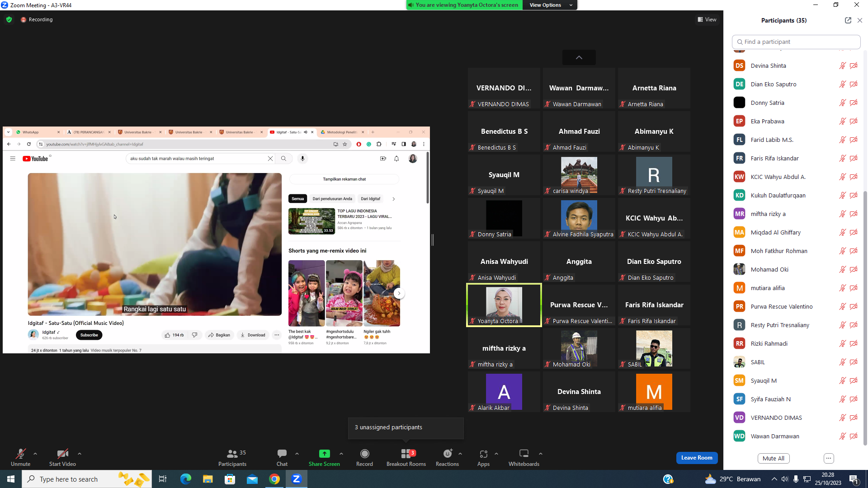868x488 pixels.
Task: Click YouTube search magnifier button
Action: pos(283,159)
